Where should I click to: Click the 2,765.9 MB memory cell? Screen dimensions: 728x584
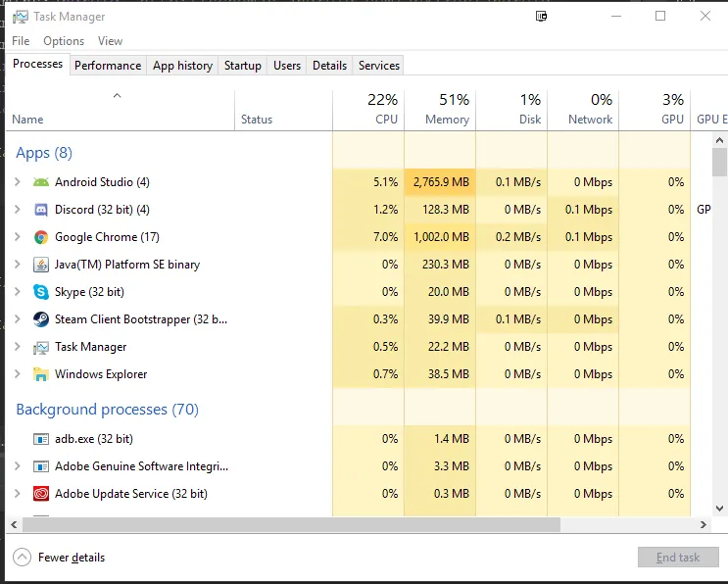pyautogui.click(x=440, y=182)
